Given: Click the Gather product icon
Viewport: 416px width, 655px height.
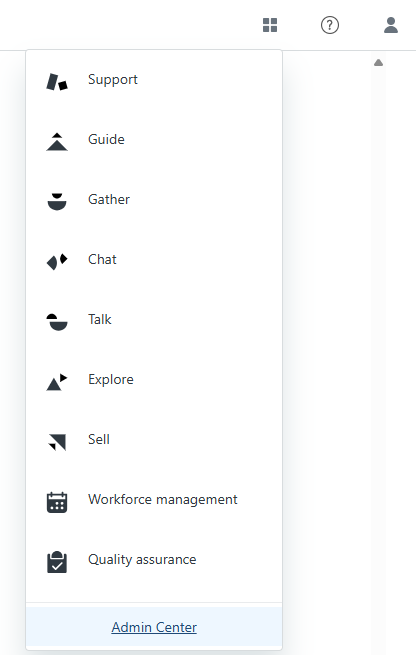Looking at the screenshot, I should tap(57, 202).
